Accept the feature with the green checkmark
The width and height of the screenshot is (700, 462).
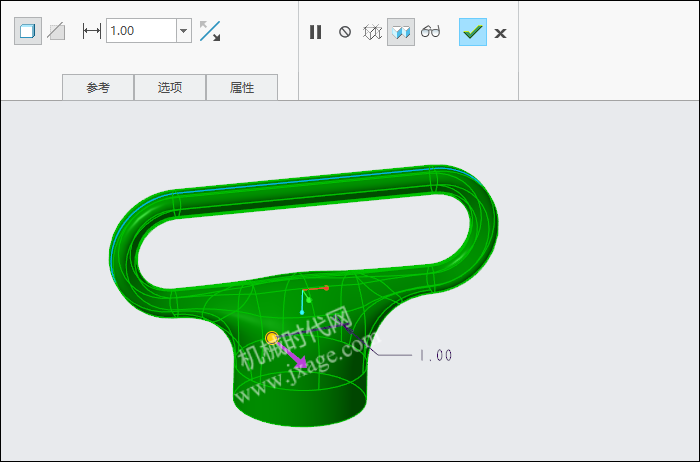coord(473,32)
